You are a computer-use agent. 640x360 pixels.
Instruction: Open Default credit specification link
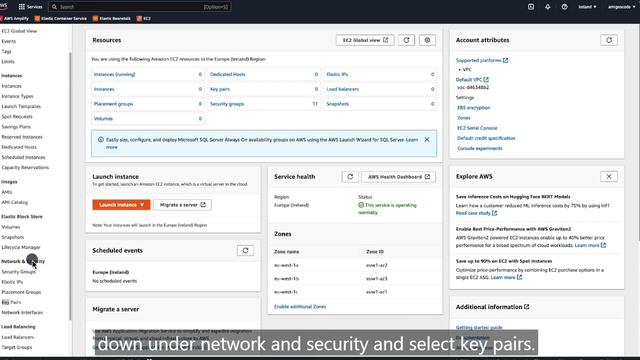point(486,138)
